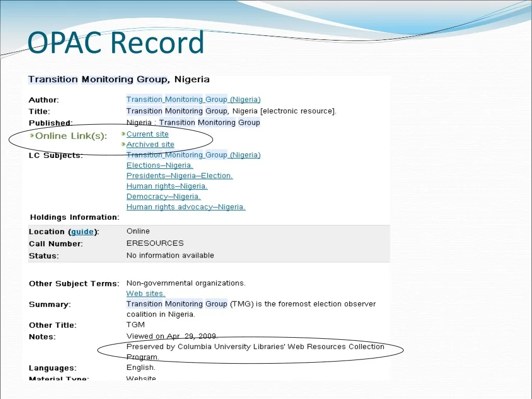The width and height of the screenshot is (532, 399).
Task: Click the Web sites subject term link
Action: coord(145,294)
